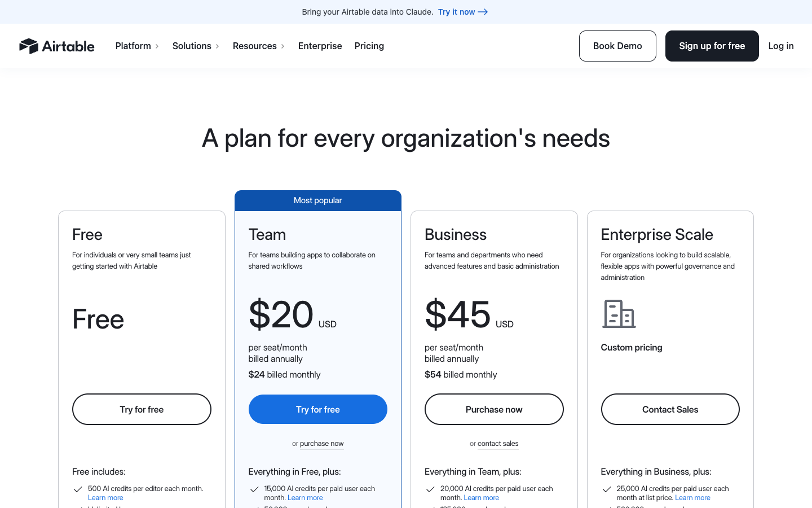
Task: Click checkmark beside 25,000 AI credits
Action: [607, 489]
